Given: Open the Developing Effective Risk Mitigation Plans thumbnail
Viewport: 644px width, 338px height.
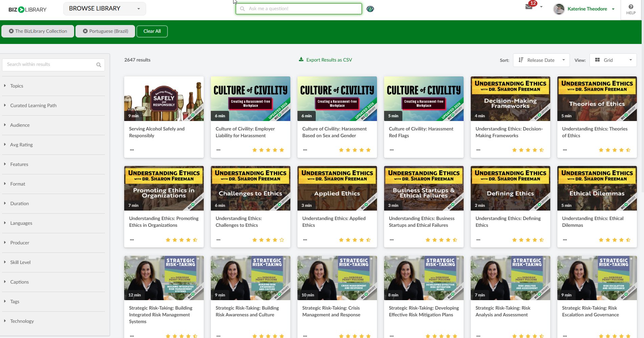Looking at the screenshot, I should (424, 278).
